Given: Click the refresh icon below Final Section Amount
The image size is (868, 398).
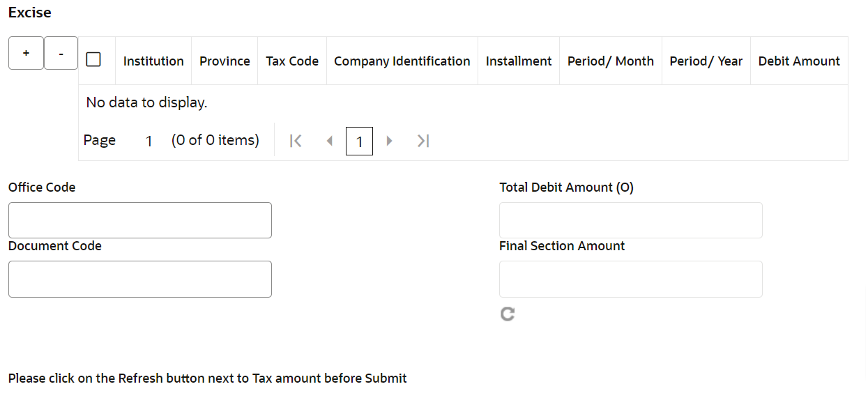Looking at the screenshot, I should (508, 314).
